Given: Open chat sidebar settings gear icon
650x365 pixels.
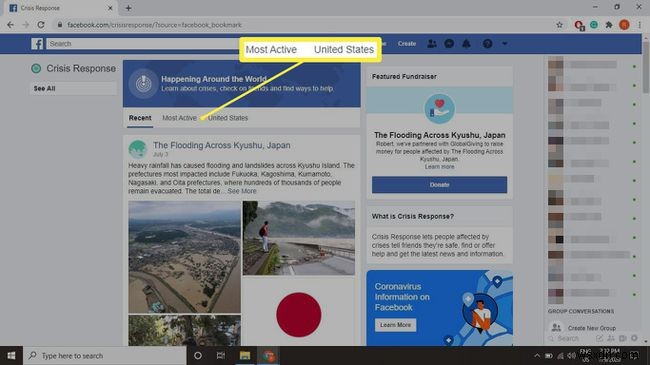Looking at the screenshot, I should coord(634,338).
